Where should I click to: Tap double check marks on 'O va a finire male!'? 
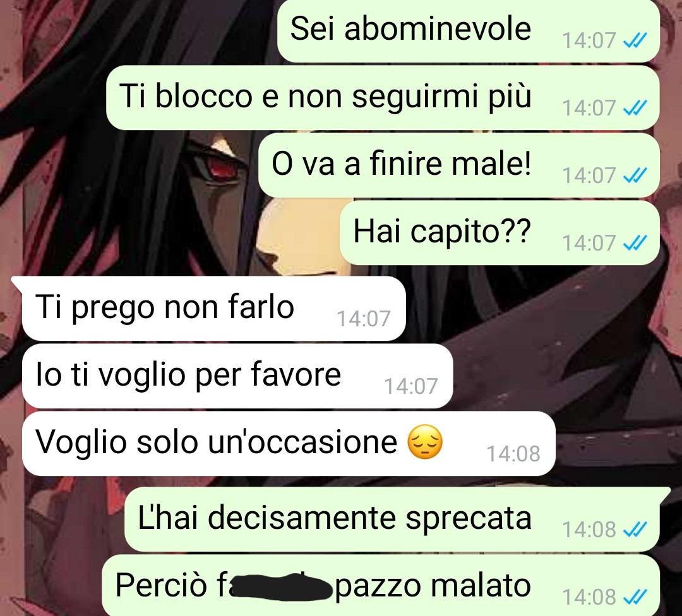[x=635, y=175]
